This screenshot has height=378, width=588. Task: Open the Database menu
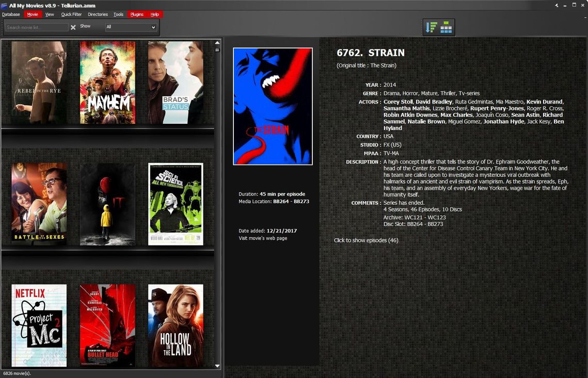[x=11, y=14]
